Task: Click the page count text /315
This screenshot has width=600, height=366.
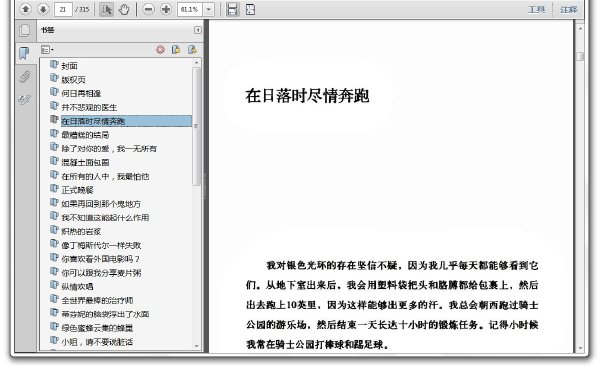Action: click(82, 10)
